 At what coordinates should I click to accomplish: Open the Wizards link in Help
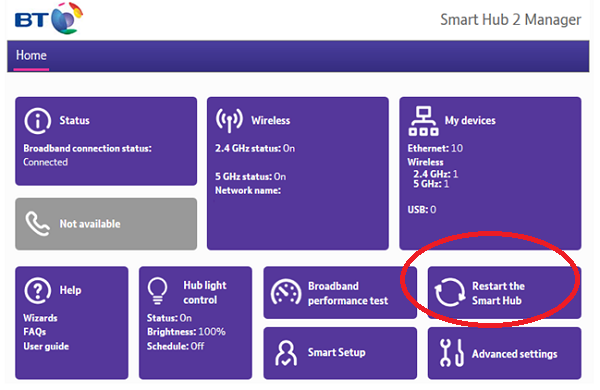point(40,318)
